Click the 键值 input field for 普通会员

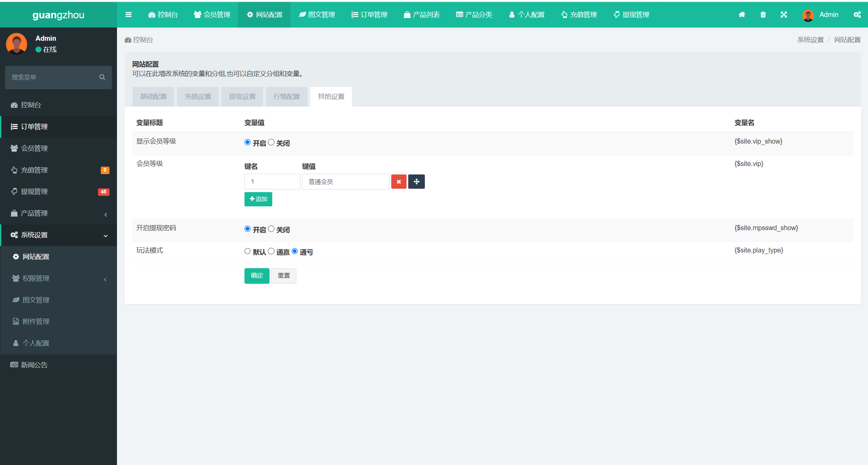pyautogui.click(x=345, y=182)
